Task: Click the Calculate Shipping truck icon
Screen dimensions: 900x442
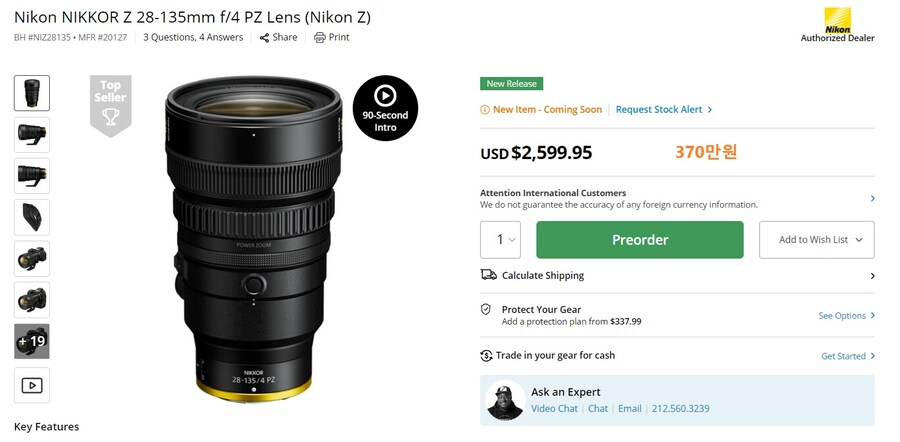Action: [488, 275]
